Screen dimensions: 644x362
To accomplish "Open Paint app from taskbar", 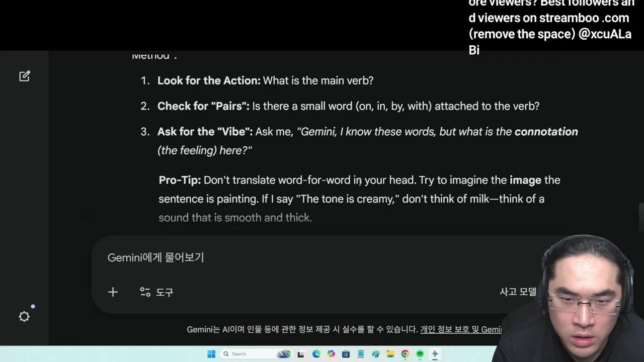I will tap(375, 354).
